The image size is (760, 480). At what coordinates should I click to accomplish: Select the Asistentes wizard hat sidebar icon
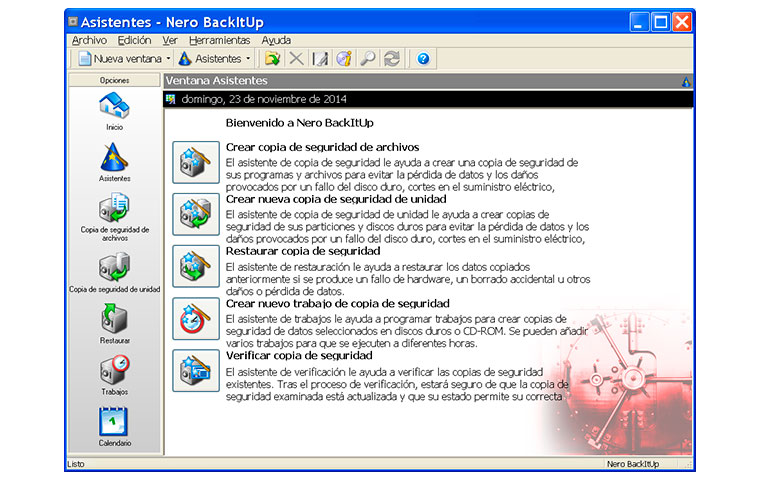114,157
